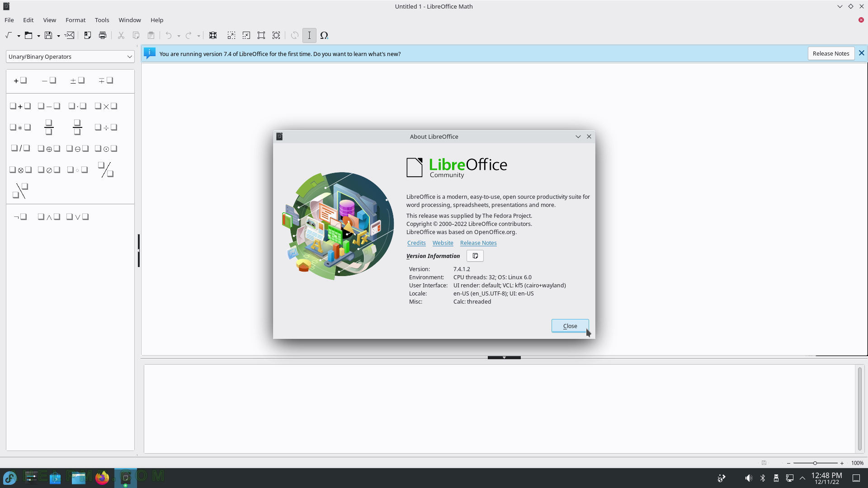Open the Credits link in About dialog
The image size is (868, 488).
tap(416, 243)
